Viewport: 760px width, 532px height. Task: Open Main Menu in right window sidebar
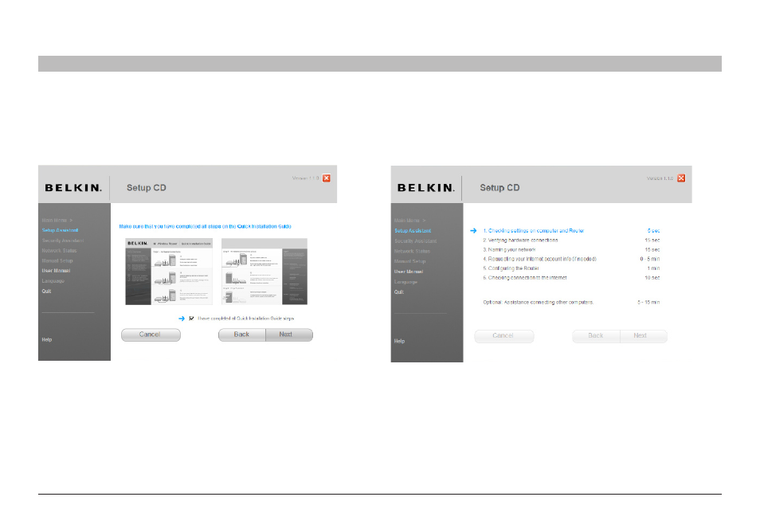click(409, 221)
